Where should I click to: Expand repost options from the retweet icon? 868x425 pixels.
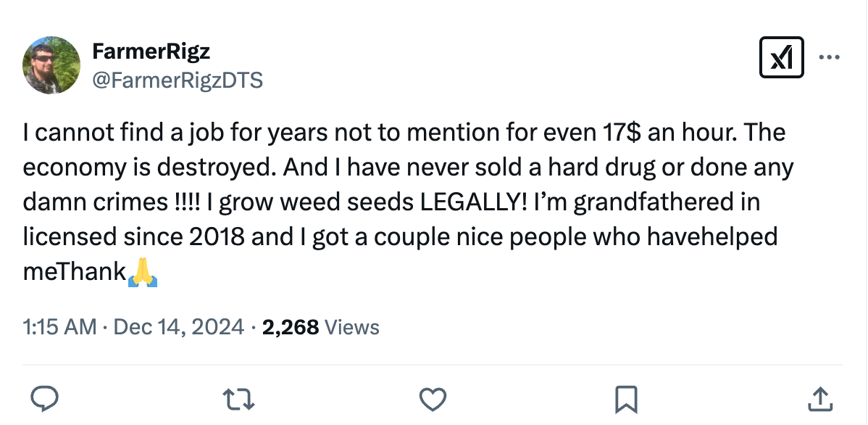(x=239, y=398)
